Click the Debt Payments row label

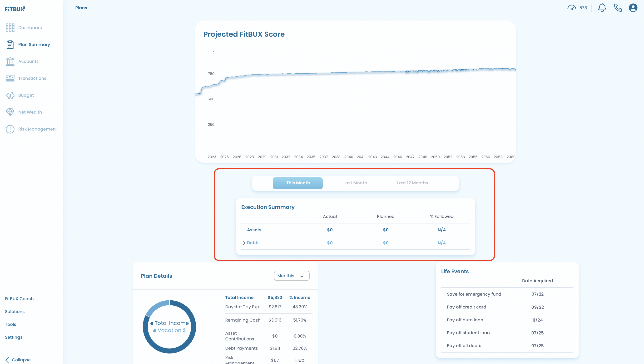[241, 349]
